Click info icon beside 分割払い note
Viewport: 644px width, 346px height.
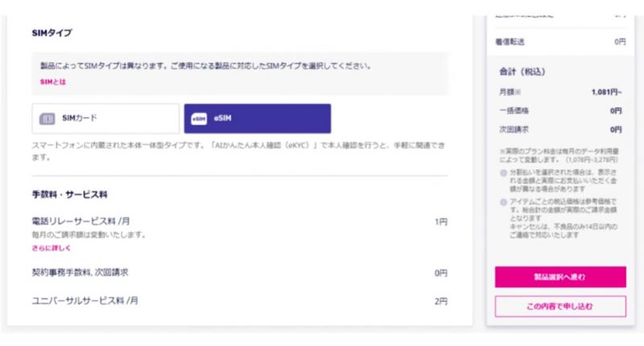[503, 173]
